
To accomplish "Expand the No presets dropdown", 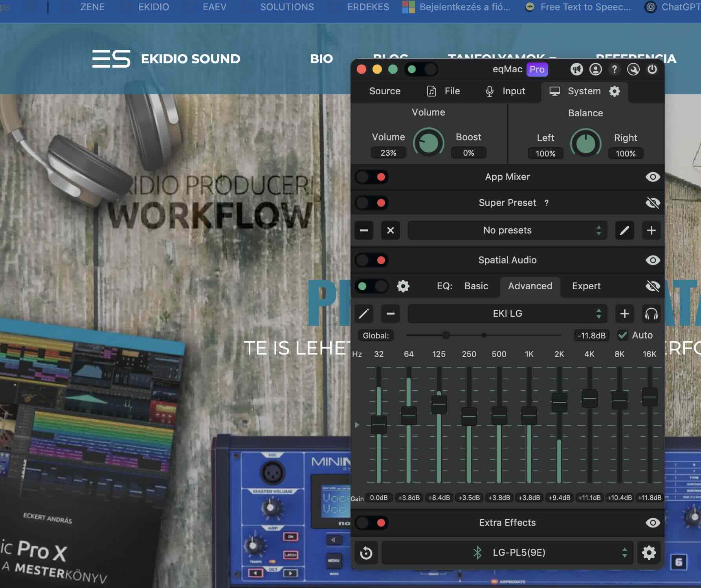I will [507, 230].
